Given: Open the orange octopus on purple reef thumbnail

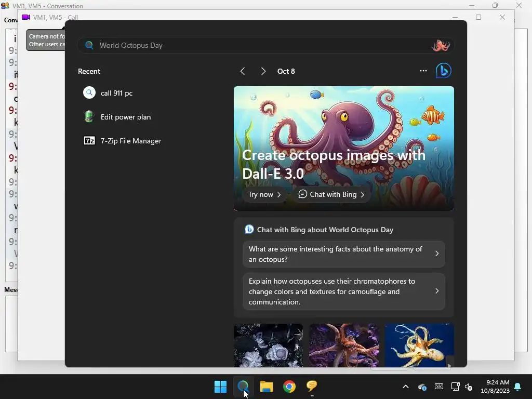Looking at the screenshot, I should tap(344, 345).
